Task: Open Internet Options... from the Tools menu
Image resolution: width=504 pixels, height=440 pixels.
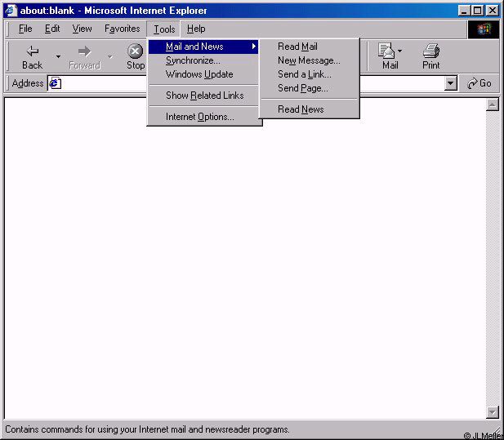Action: click(203, 117)
